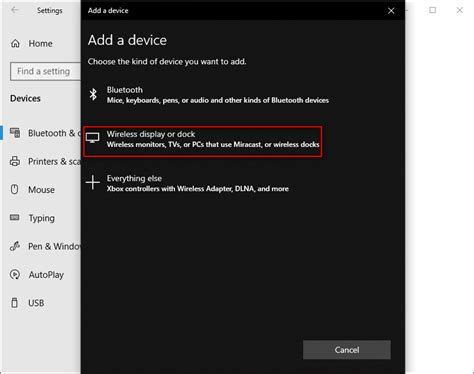The width and height of the screenshot is (474, 374).
Task: Open AutoPlay settings page
Action: tap(37, 275)
